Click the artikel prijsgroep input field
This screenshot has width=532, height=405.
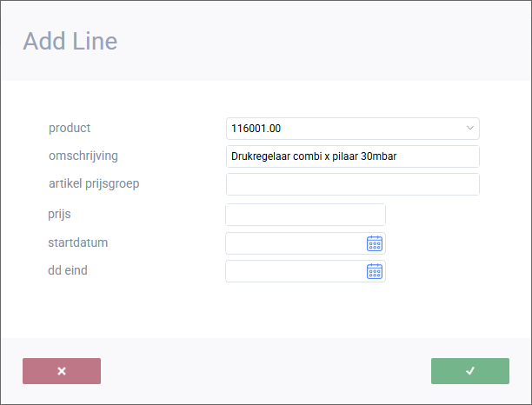352,184
